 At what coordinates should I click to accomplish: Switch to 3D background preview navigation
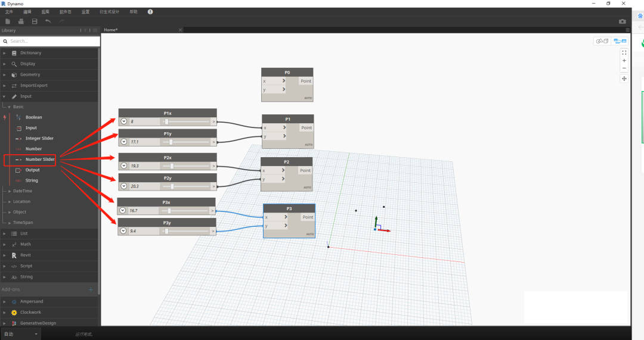pyautogui.click(x=602, y=41)
